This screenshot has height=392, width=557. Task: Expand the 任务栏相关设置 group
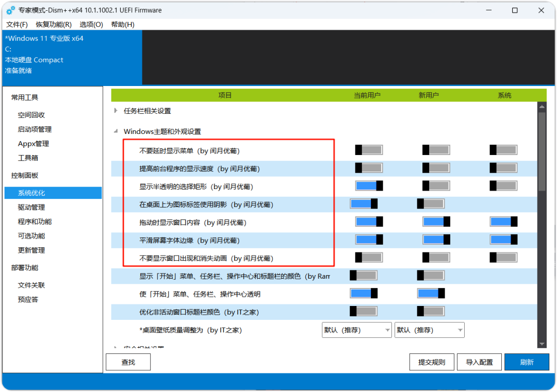click(x=116, y=111)
